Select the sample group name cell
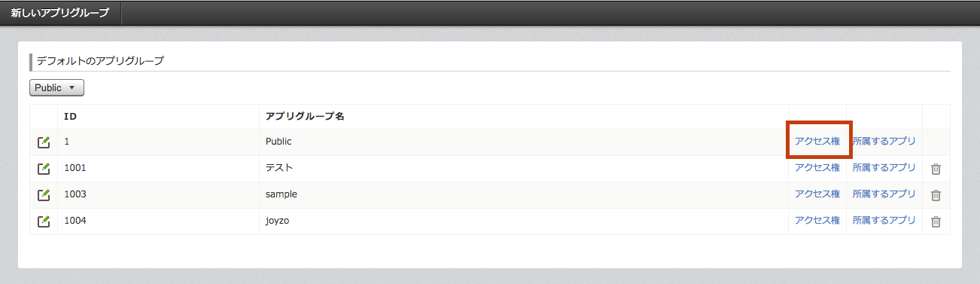 click(524, 194)
